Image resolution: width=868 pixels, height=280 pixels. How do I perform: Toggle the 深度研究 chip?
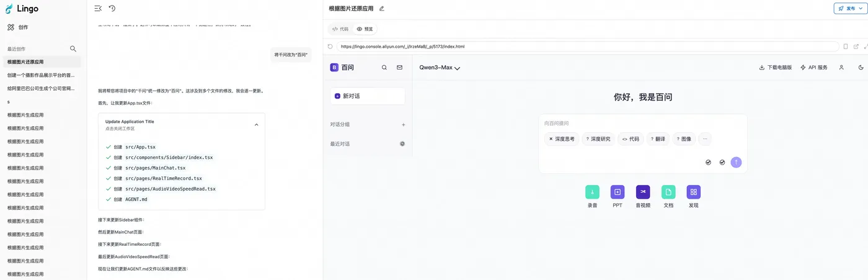[598, 139]
